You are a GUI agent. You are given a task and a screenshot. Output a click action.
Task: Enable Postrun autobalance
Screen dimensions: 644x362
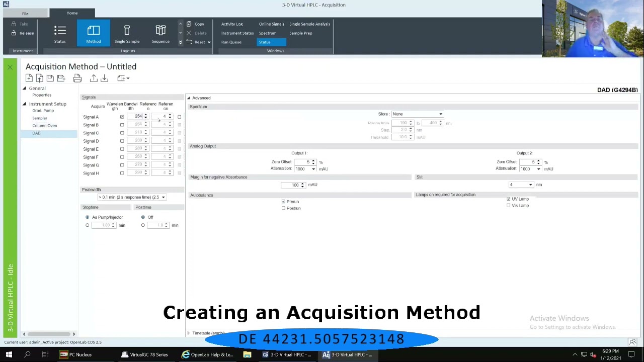(x=283, y=208)
